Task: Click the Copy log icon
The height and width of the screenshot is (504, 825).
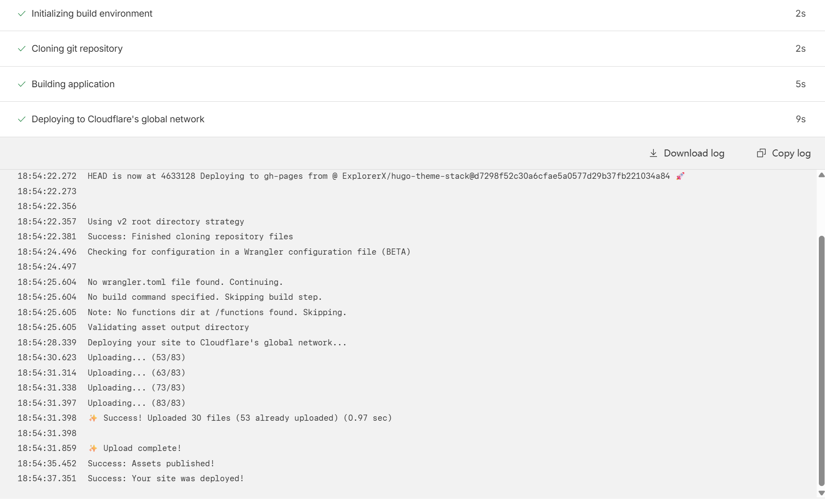Action: coord(761,153)
